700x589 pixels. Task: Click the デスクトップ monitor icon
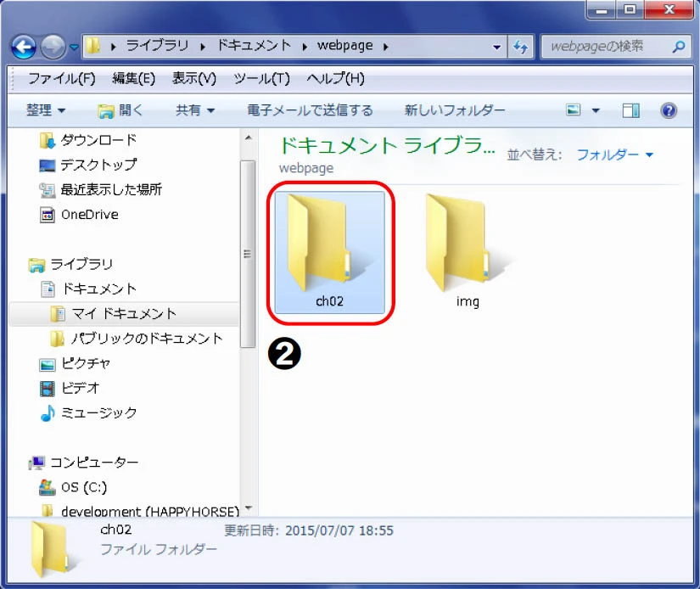pyautogui.click(x=47, y=165)
